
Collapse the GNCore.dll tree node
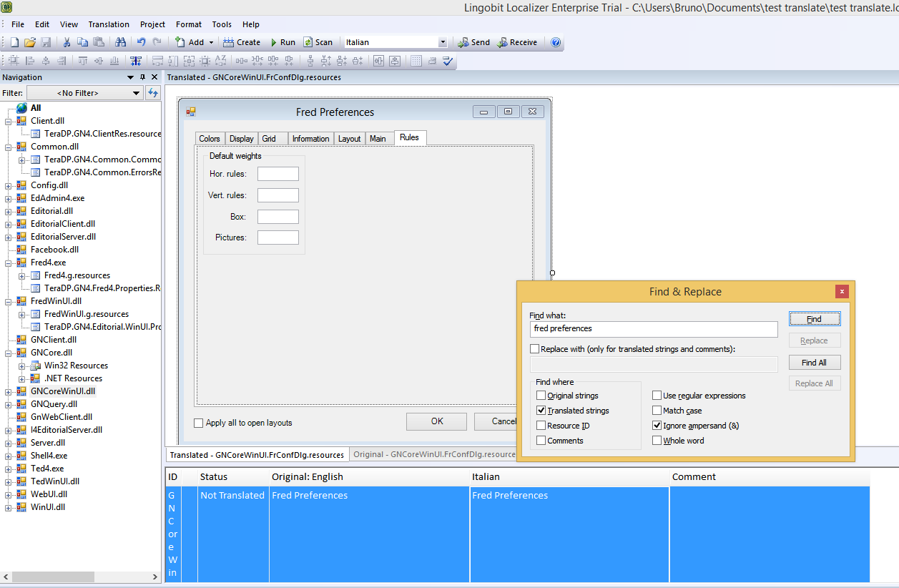point(9,353)
